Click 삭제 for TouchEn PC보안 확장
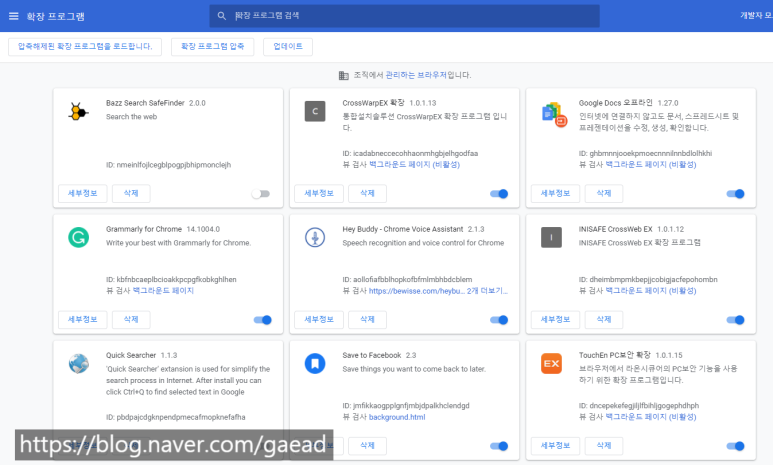773x465 pixels. pyautogui.click(x=603, y=446)
